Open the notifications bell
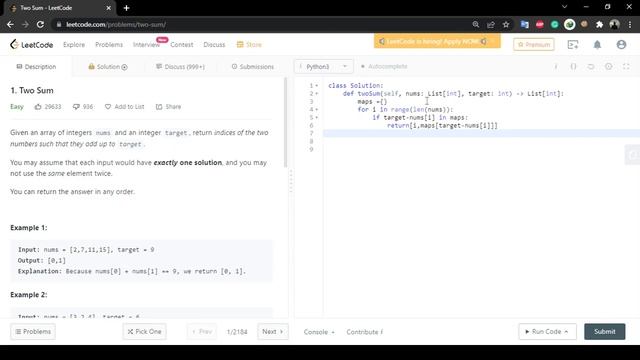Image resolution: width=640 pixels, height=360 pixels. tap(597, 44)
